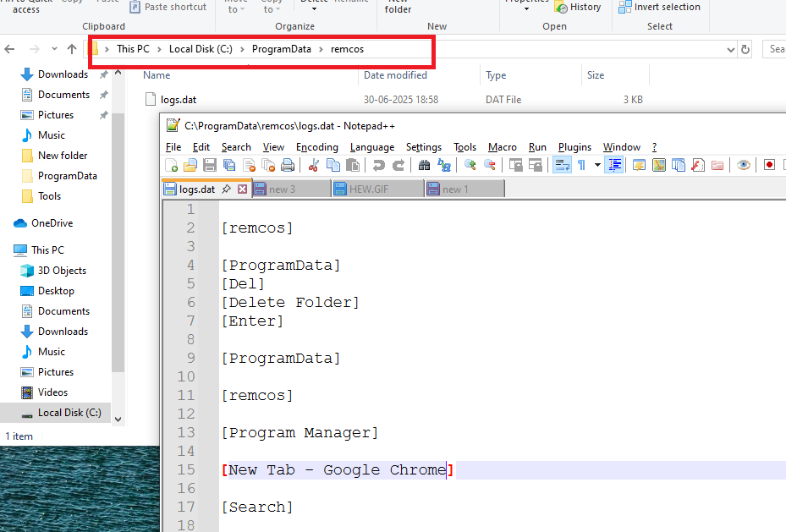Expand the chevron after ProgramData breadcrumb

pyautogui.click(x=322, y=49)
